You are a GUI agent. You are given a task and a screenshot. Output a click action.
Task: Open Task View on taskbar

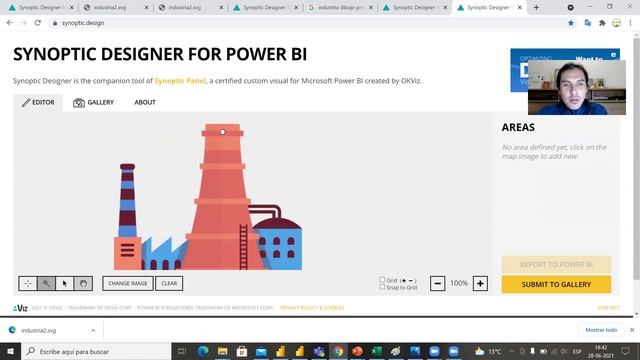pyautogui.click(x=182, y=351)
